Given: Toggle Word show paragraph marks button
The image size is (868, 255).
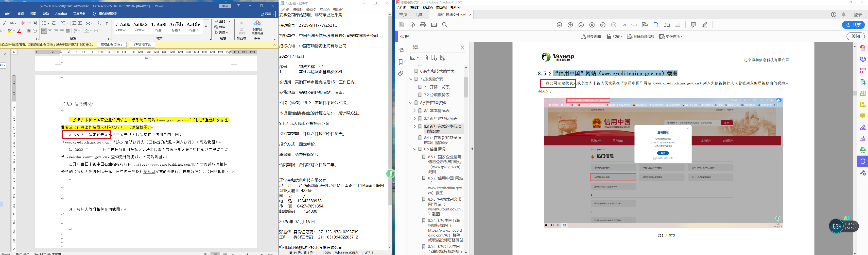Looking at the screenshot, I should pos(107,23).
